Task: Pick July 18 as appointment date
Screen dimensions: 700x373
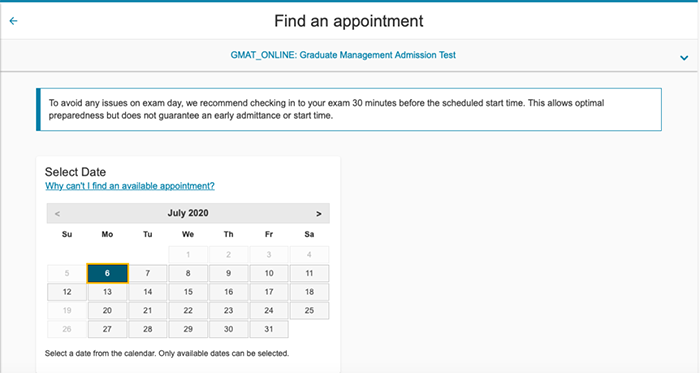Action: 309,292
